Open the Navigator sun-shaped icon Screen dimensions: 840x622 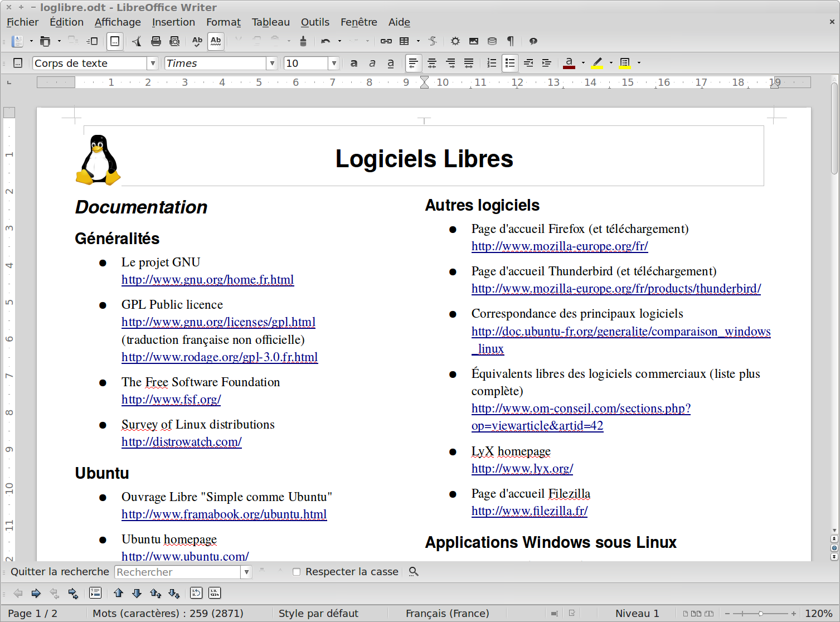pos(455,41)
